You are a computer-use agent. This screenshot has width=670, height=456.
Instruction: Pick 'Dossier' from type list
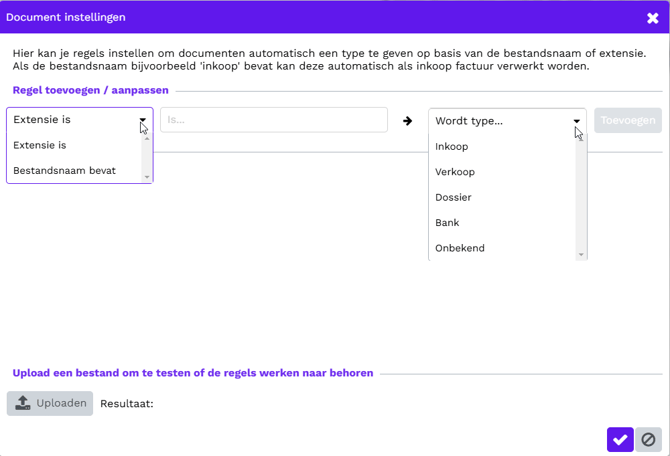(453, 197)
